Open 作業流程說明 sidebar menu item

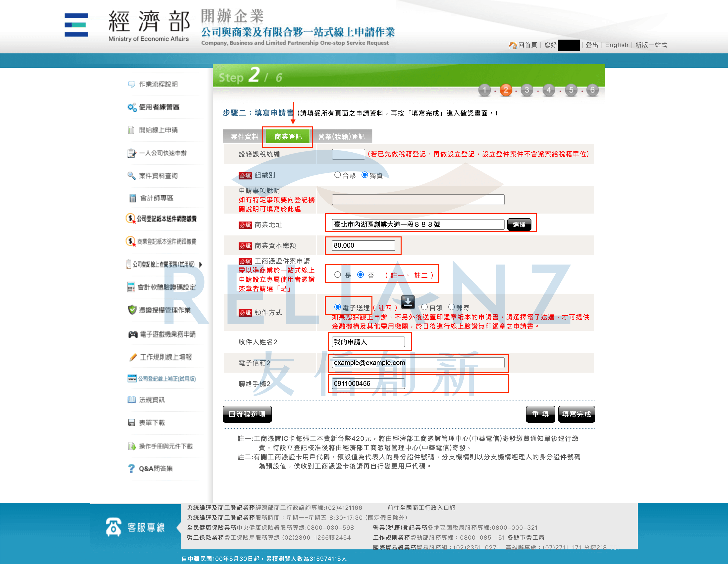coord(158,84)
